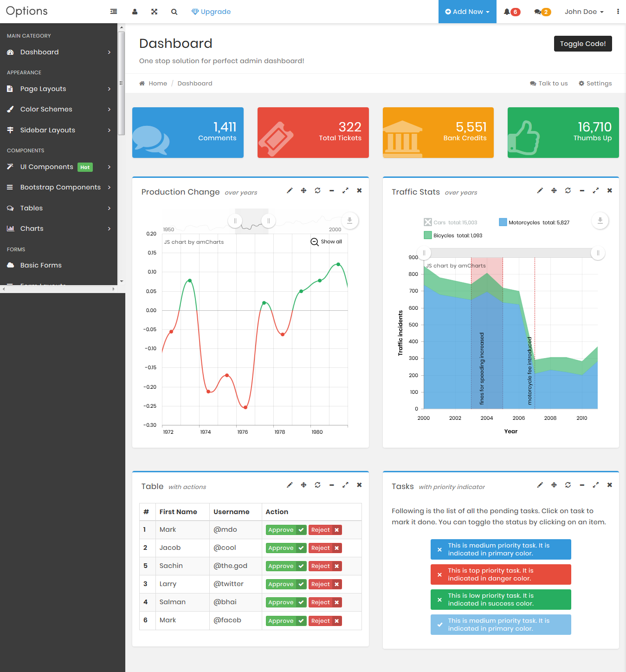Expand the Dashboard sidebar item
Image resolution: width=626 pixels, height=672 pixels.
pos(58,52)
